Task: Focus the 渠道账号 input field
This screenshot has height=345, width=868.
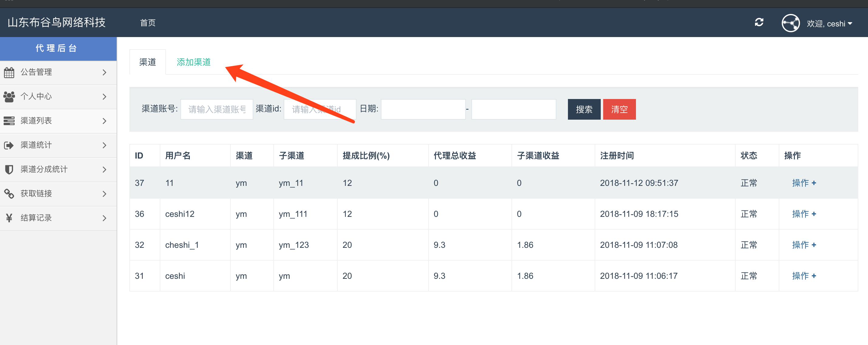Action: coord(217,109)
